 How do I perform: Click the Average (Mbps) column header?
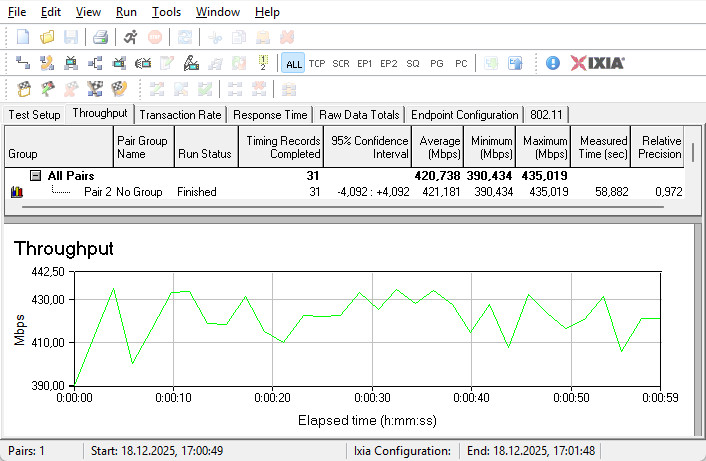pos(440,147)
